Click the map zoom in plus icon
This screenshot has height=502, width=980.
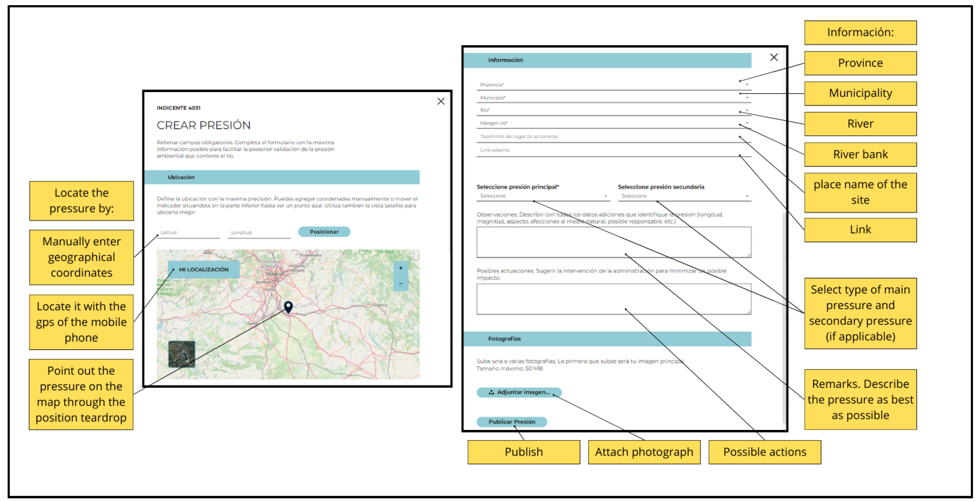tap(400, 268)
